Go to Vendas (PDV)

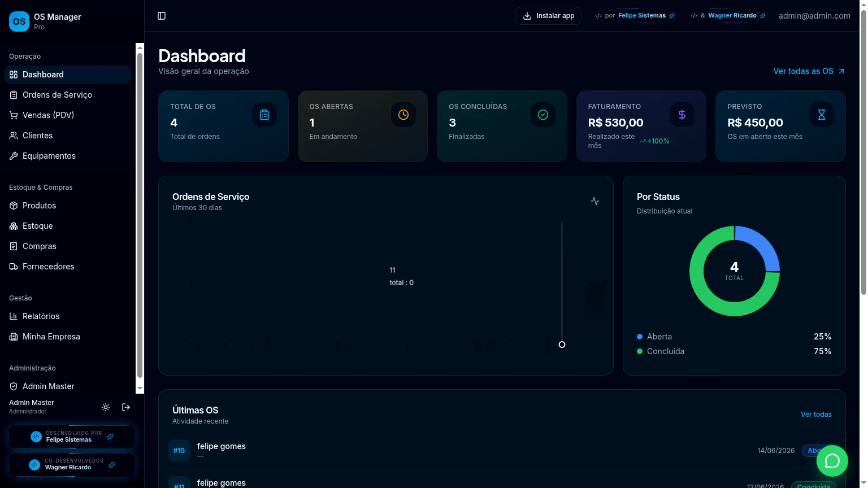68,115
